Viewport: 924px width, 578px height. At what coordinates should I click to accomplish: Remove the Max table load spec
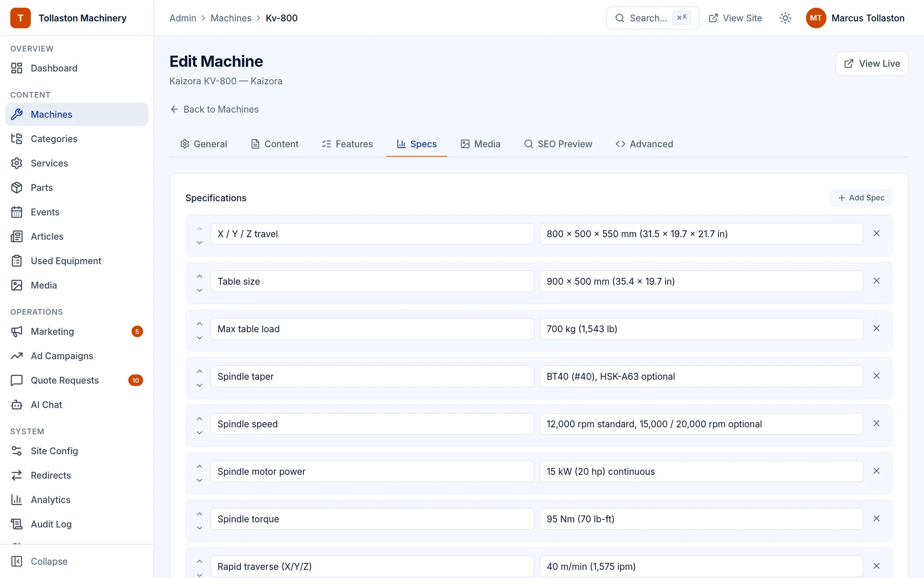tap(877, 328)
